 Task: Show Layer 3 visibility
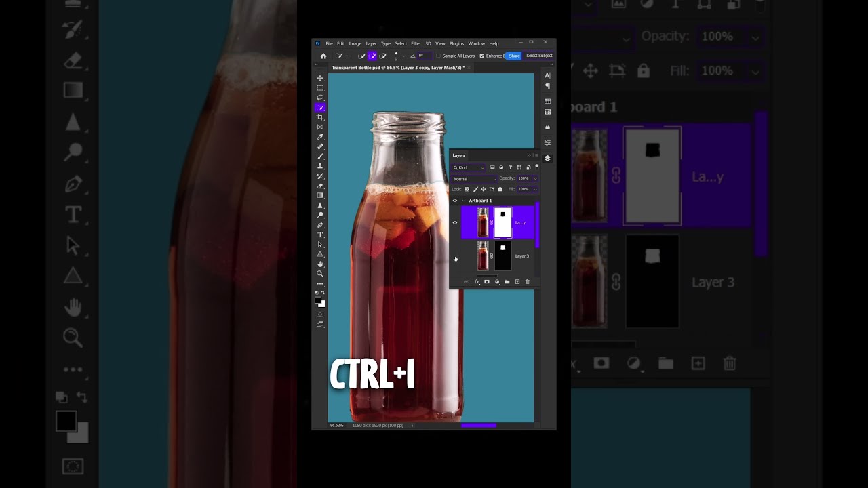click(455, 256)
